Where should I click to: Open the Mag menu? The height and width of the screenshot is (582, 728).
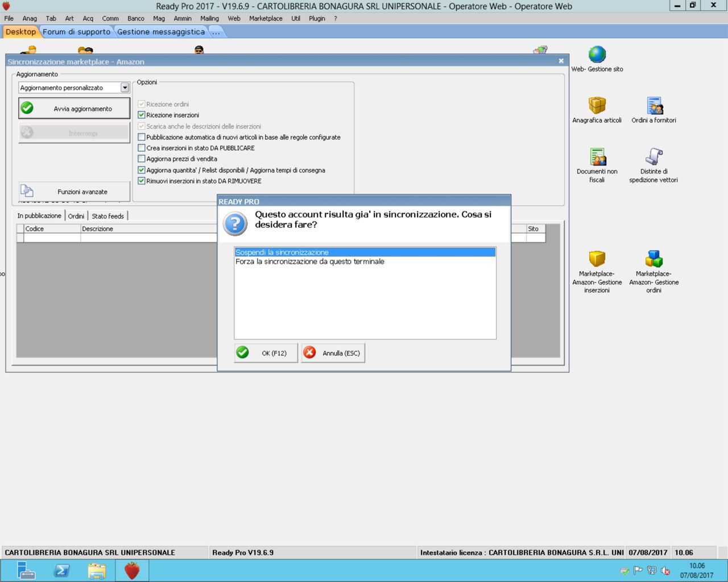click(159, 18)
